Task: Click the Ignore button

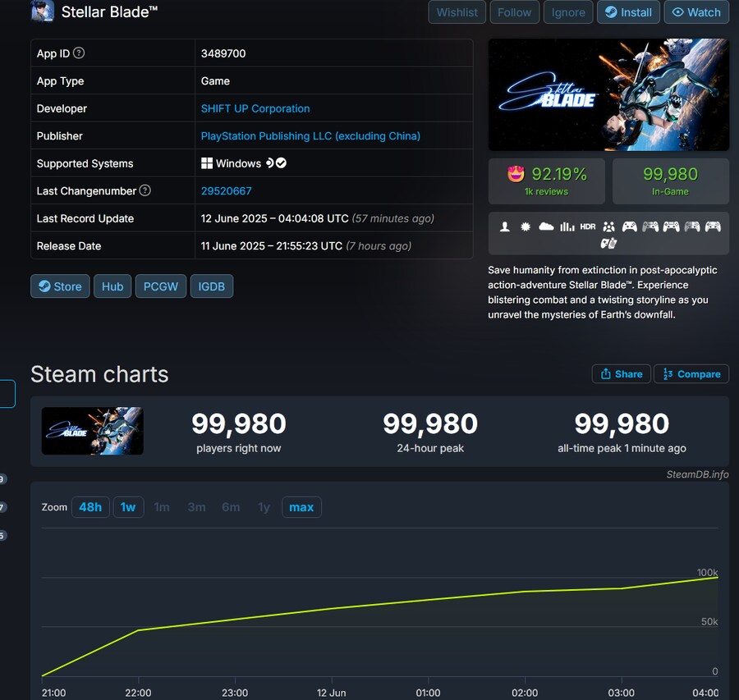Action: [x=568, y=12]
